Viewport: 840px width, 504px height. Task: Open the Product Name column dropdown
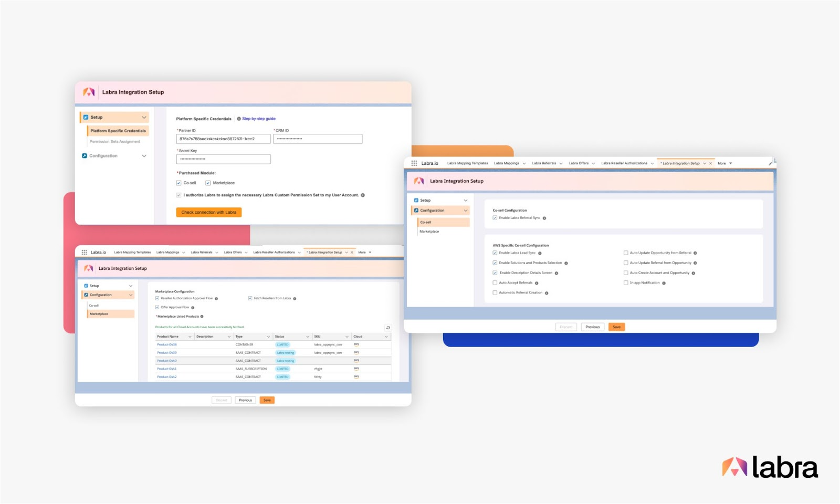[x=190, y=337]
